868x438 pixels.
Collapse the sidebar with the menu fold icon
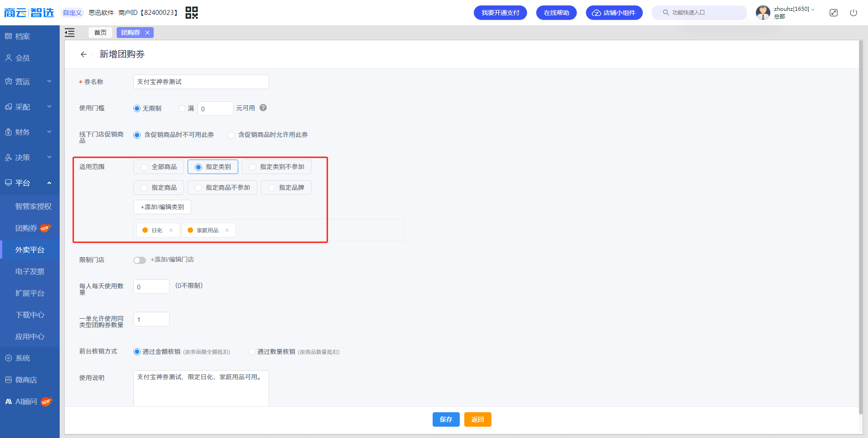click(x=70, y=33)
